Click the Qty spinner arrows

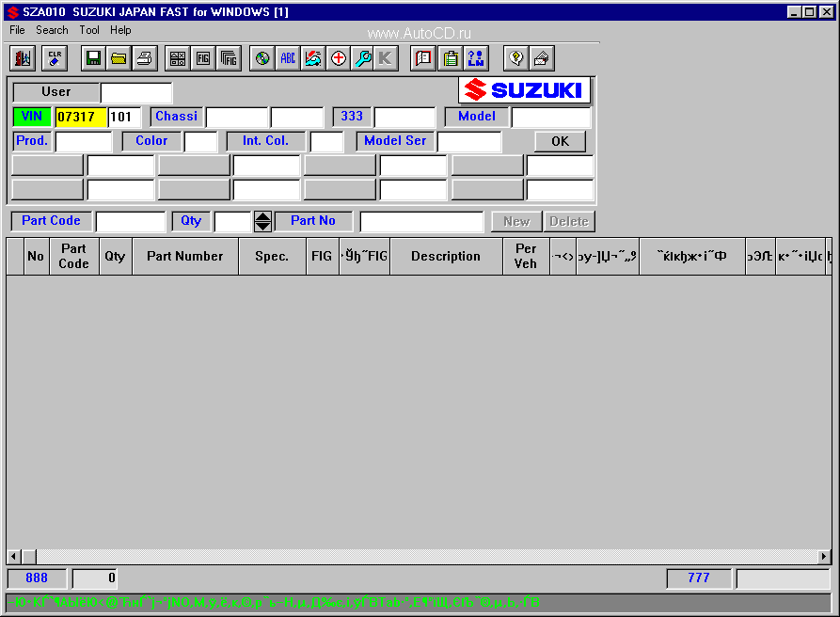tap(262, 221)
